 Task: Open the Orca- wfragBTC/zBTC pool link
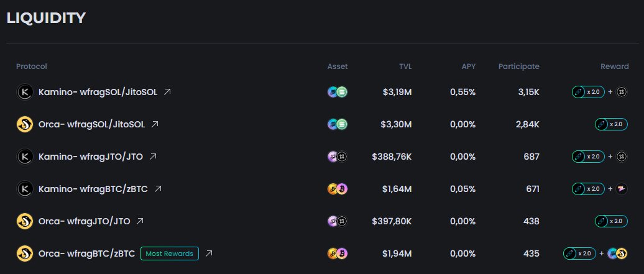point(86,253)
